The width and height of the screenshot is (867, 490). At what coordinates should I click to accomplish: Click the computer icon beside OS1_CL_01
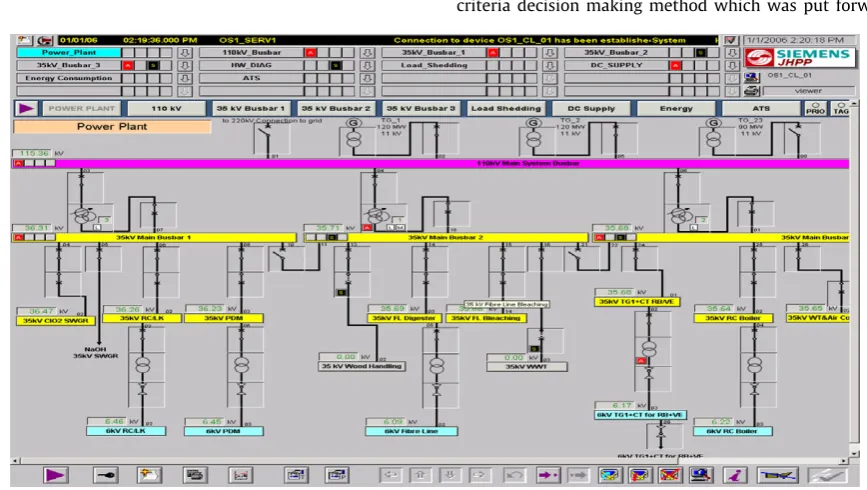[751, 77]
